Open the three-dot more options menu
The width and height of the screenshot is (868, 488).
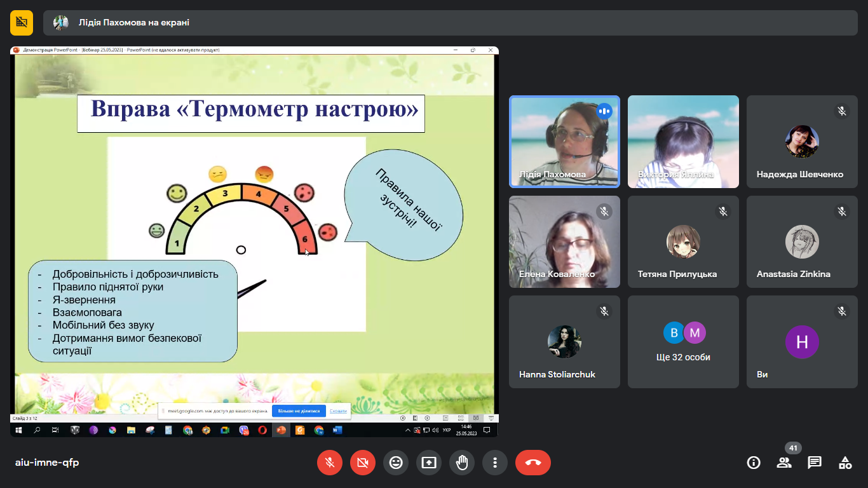(x=495, y=463)
